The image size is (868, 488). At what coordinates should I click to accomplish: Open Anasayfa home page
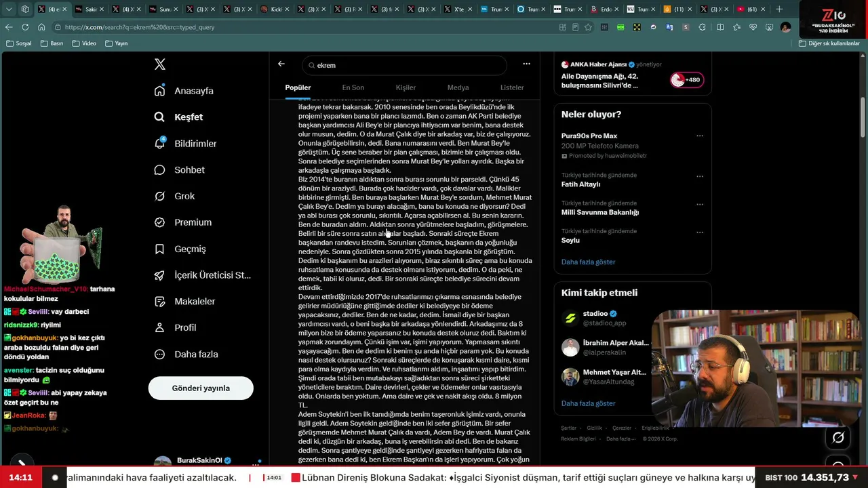pyautogui.click(x=184, y=91)
